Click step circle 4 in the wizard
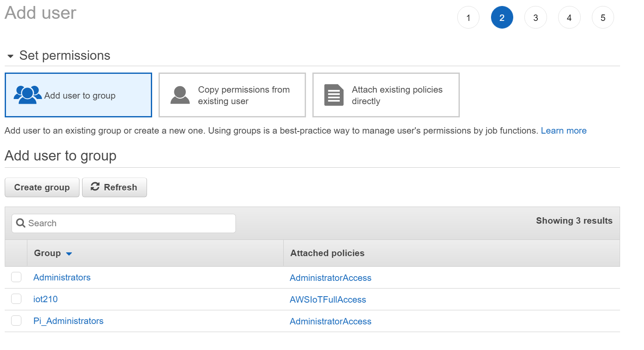Image resolution: width=644 pixels, height=350 pixels. pos(569,17)
